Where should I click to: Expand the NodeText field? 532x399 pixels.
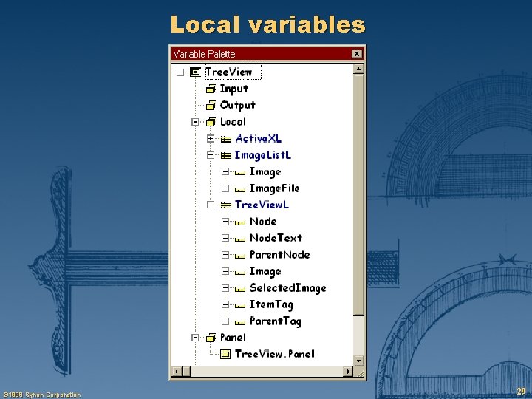tap(225, 238)
